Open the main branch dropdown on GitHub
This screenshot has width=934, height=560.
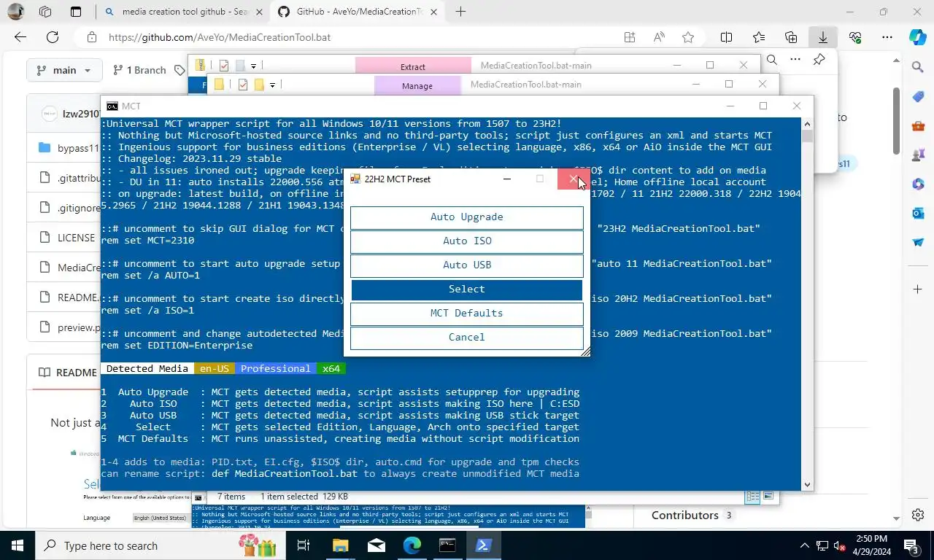(64, 70)
